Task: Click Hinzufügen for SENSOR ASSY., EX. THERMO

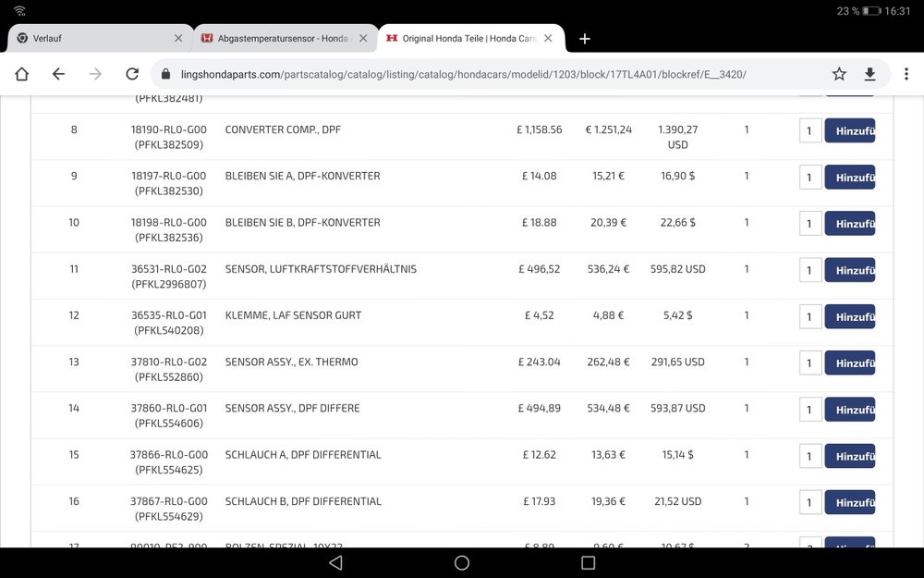Action: click(850, 363)
